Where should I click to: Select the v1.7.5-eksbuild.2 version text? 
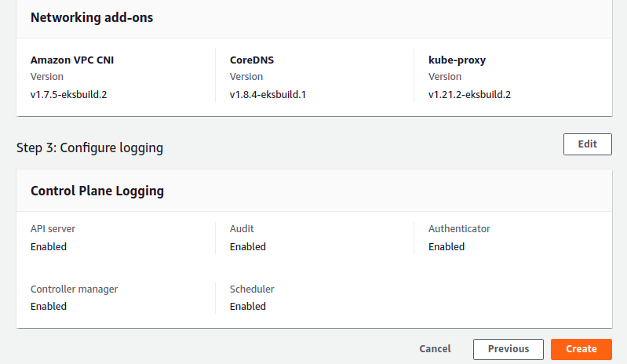69,95
